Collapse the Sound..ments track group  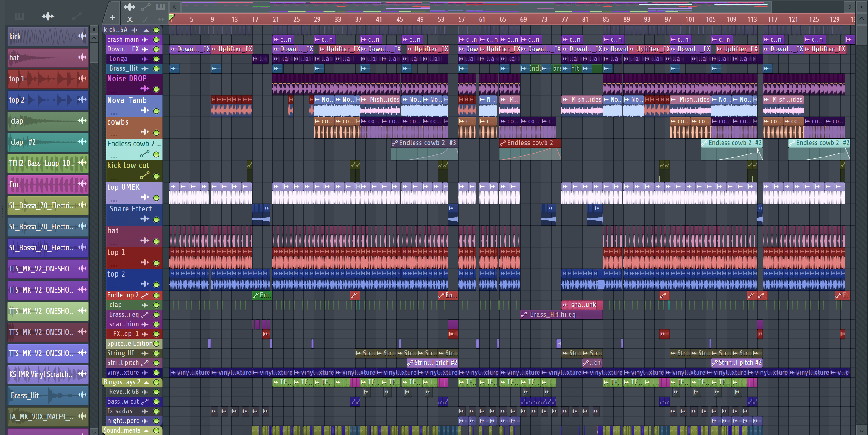click(x=146, y=430)
